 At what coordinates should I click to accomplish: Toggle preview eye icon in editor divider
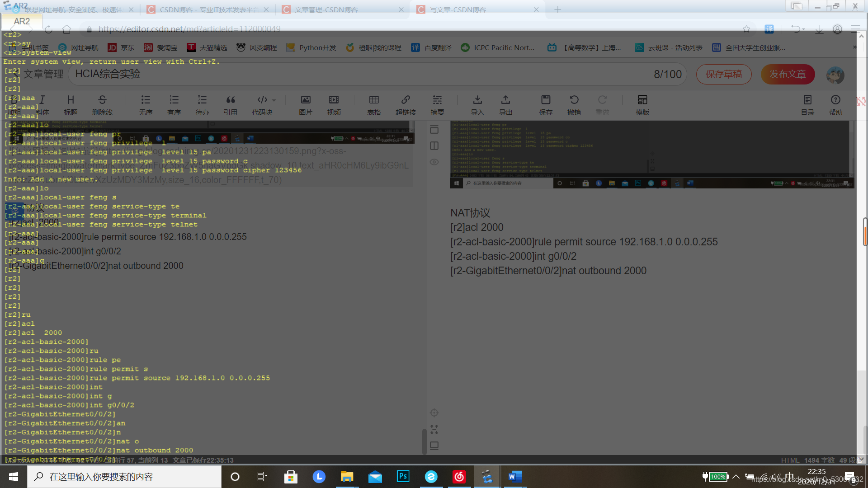(434, 162)
